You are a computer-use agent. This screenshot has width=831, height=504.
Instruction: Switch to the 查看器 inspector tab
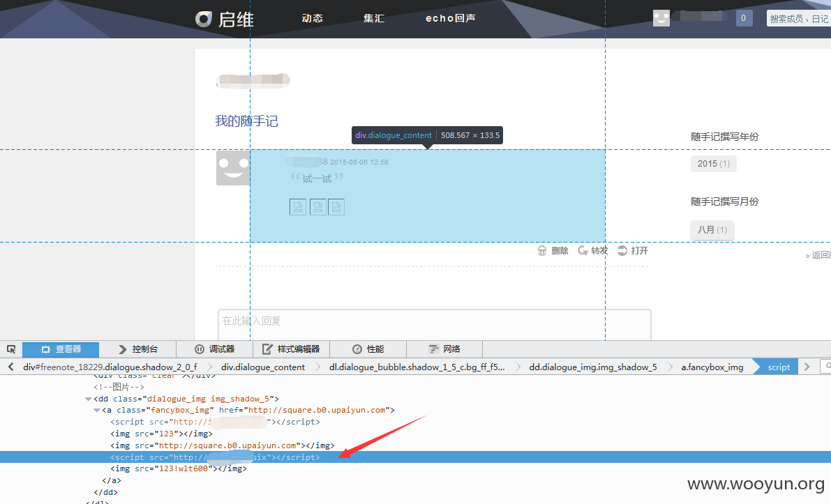point(61,349)
